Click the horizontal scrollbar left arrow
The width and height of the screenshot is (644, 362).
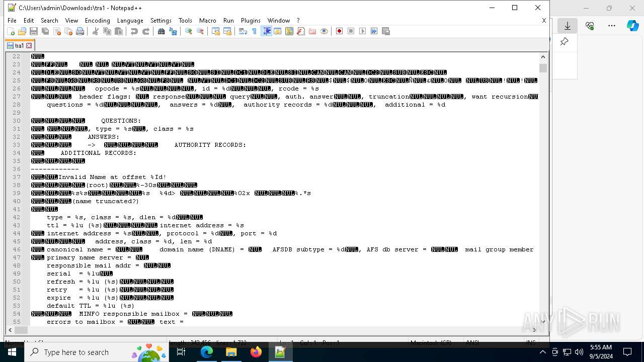coord(10,330)
